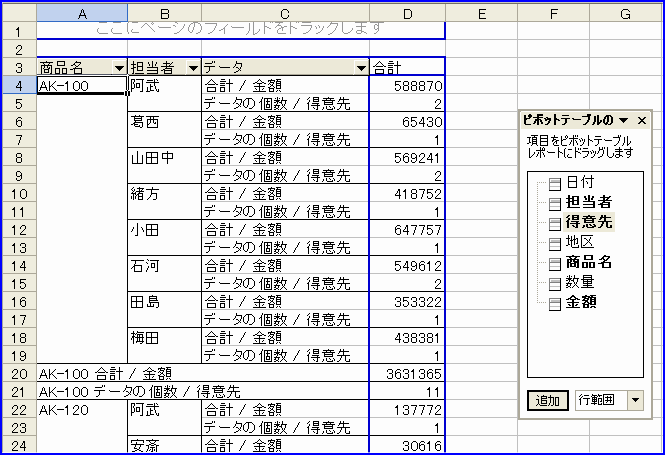Screen dimensions: 665x455
Task: Select the 阿武 cell in row 22
Action: point(165,410)
